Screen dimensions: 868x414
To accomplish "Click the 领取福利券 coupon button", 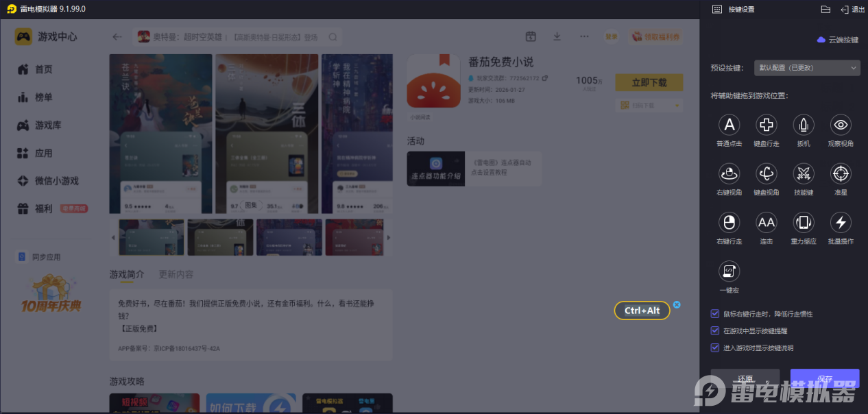I will 656,37.
